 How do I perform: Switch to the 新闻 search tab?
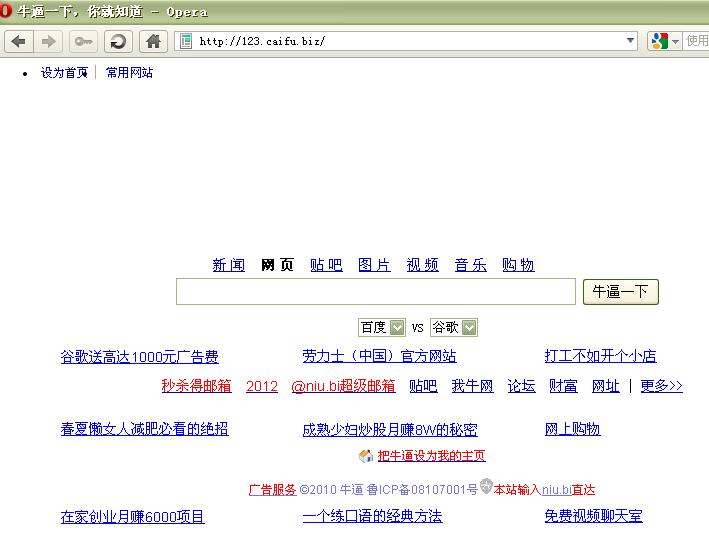coord(229,265)
